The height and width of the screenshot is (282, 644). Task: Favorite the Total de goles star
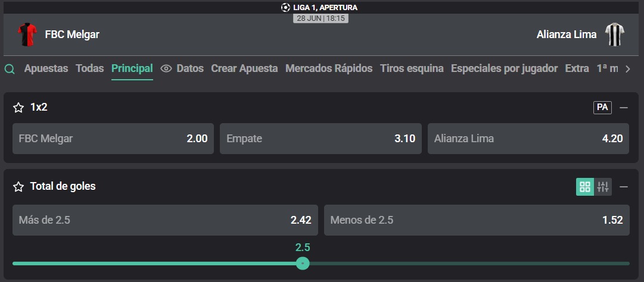[x=18, y=187]
